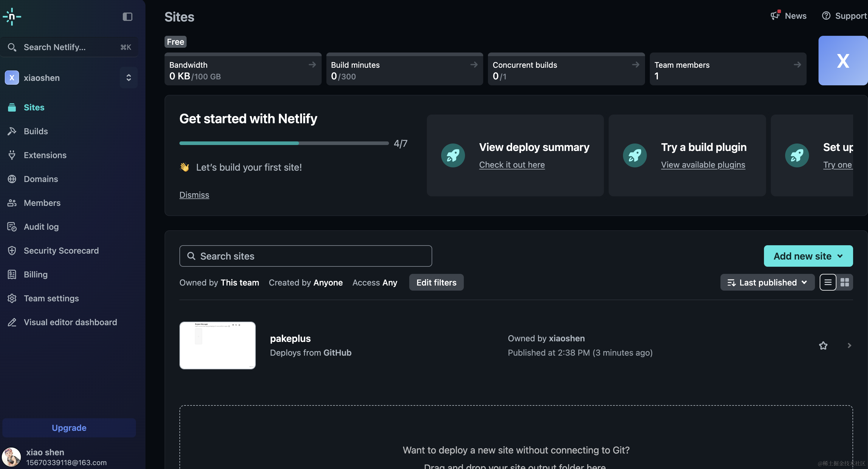Click rocket icon for View deploy summary
The width and height of the screenshot is (868, 469).
coord(453,155)
